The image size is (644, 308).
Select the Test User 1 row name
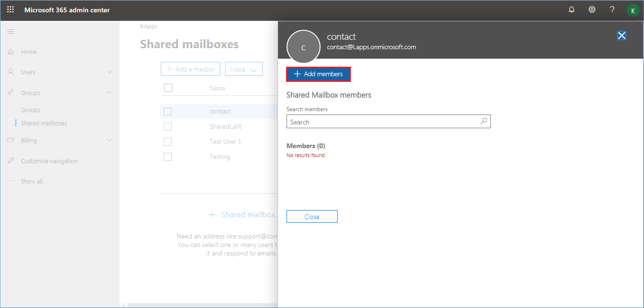tap(225, 141)
